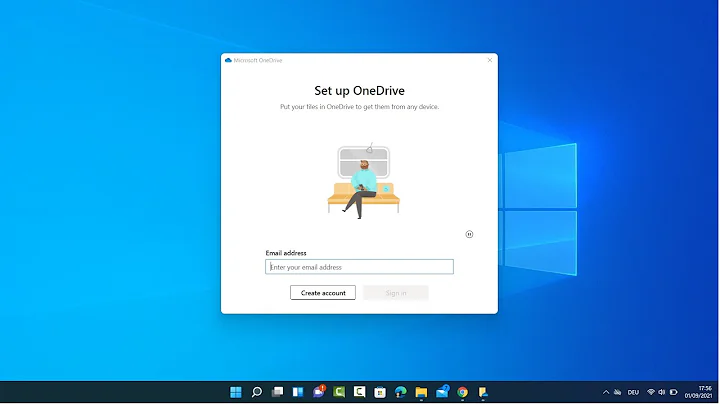Open the Windows Start menu

236,392
